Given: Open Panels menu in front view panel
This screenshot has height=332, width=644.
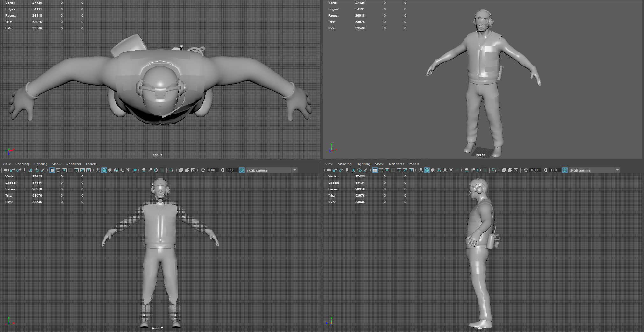Looking at the screenshot, I should (x=91, y=164).
